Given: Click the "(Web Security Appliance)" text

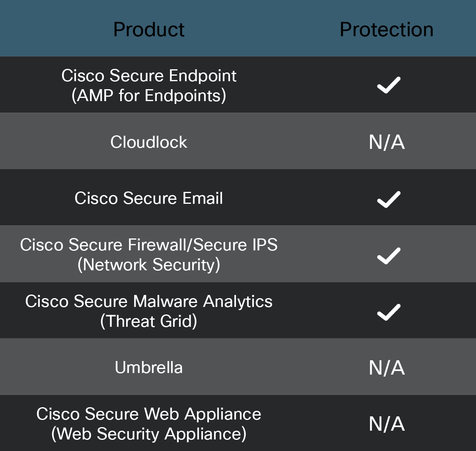Looking at the screenshot, I should tap(149, 434).
